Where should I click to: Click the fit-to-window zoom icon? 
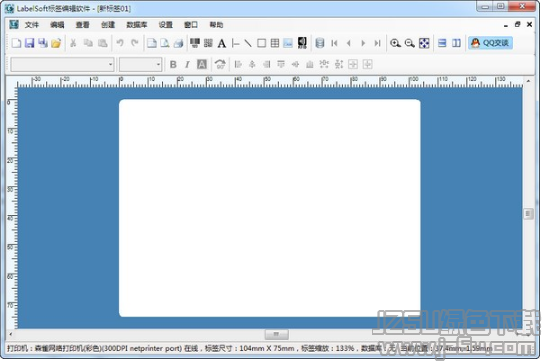click(x=424, y=43)
